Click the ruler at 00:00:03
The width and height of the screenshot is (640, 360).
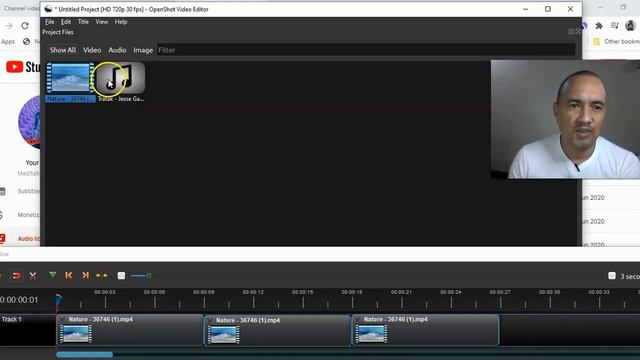point(105,292)
